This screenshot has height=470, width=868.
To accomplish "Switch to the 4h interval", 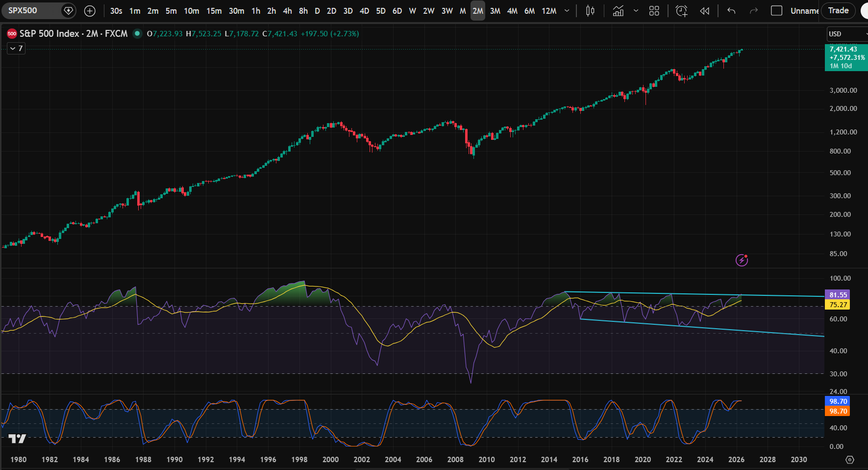I will [287, 11].
